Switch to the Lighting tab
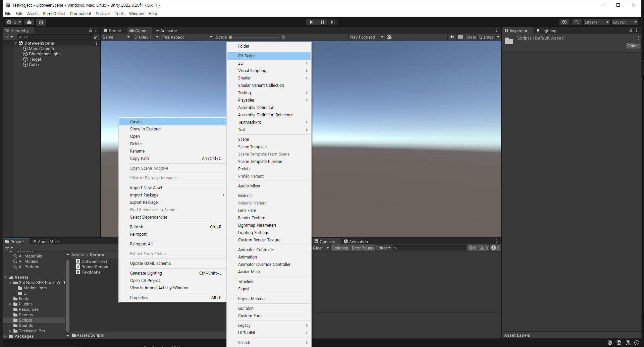 coord(546,31)
